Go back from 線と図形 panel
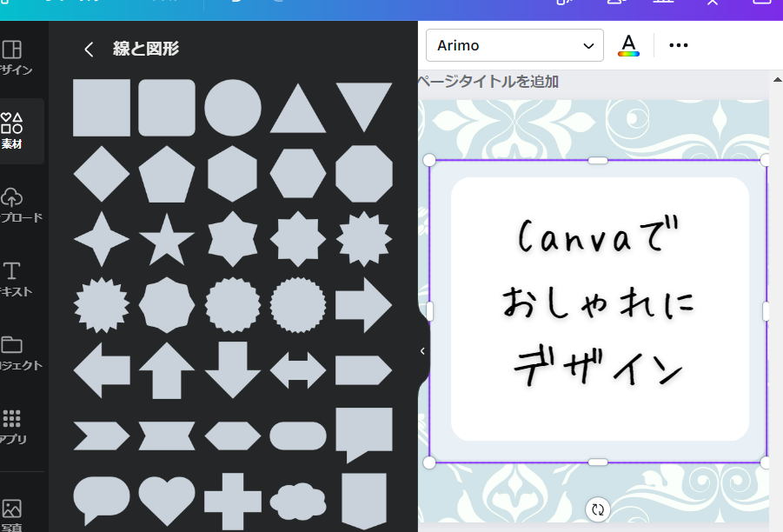 click(x=89, y=49)
